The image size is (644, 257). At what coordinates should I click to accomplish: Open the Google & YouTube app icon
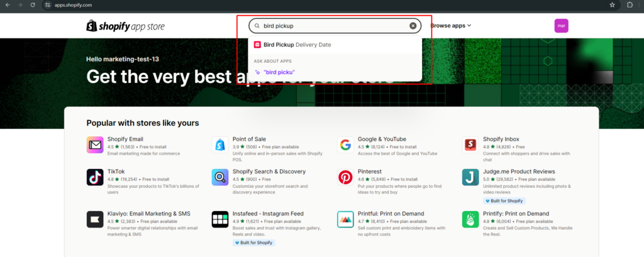tap(345, 145)
